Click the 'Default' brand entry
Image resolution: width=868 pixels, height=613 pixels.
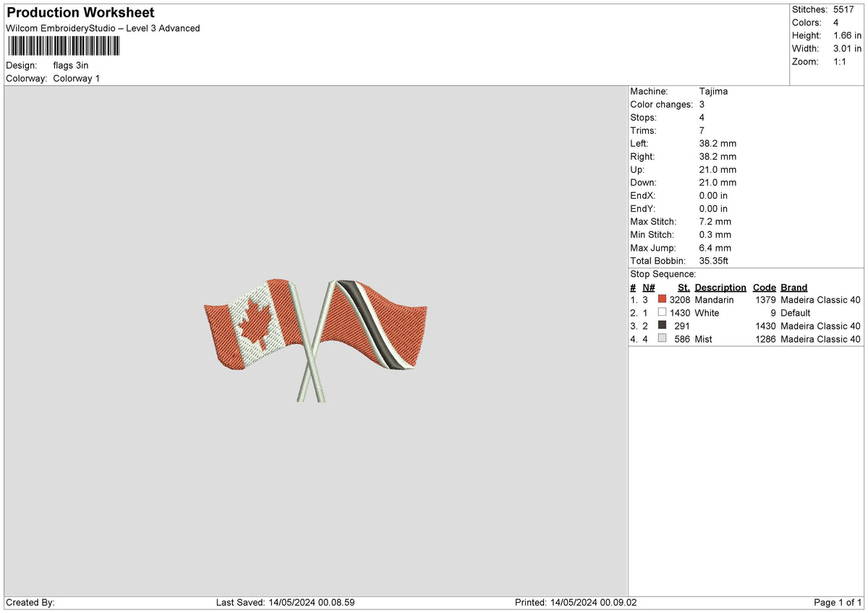coord(796,312)
